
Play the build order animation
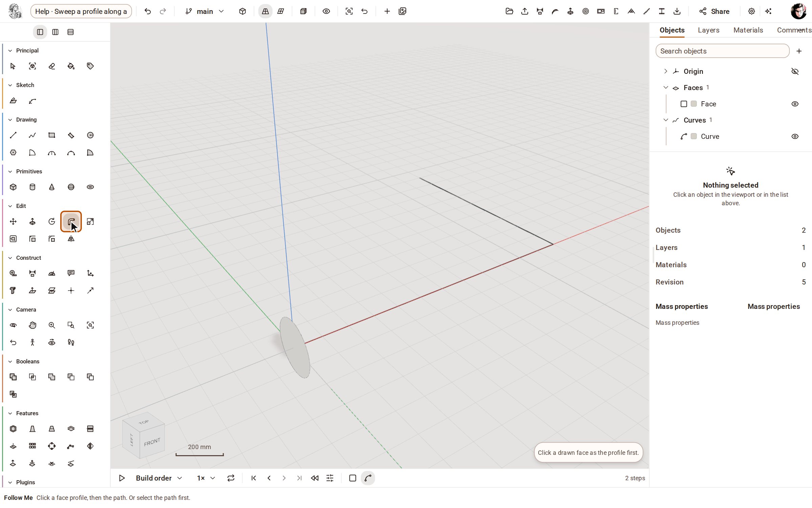122,478
